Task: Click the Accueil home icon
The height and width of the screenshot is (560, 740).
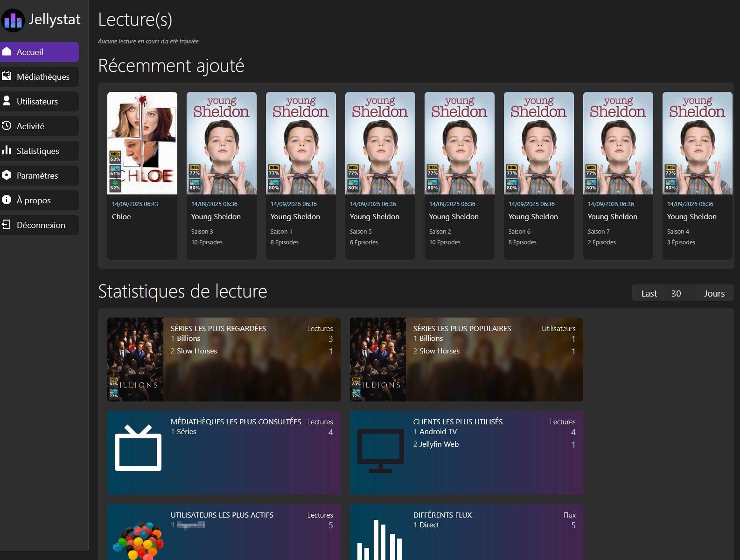Action: (7, 51)
